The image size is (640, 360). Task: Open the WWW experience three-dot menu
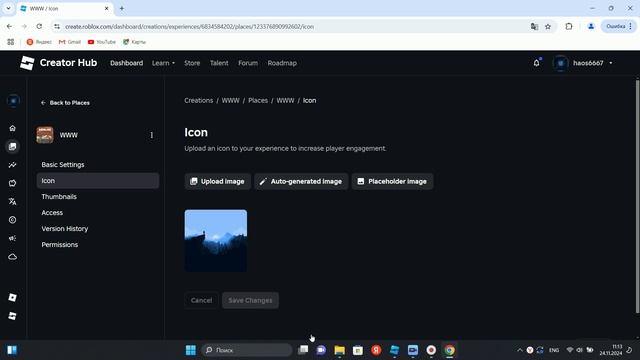(x=152, y=135)
